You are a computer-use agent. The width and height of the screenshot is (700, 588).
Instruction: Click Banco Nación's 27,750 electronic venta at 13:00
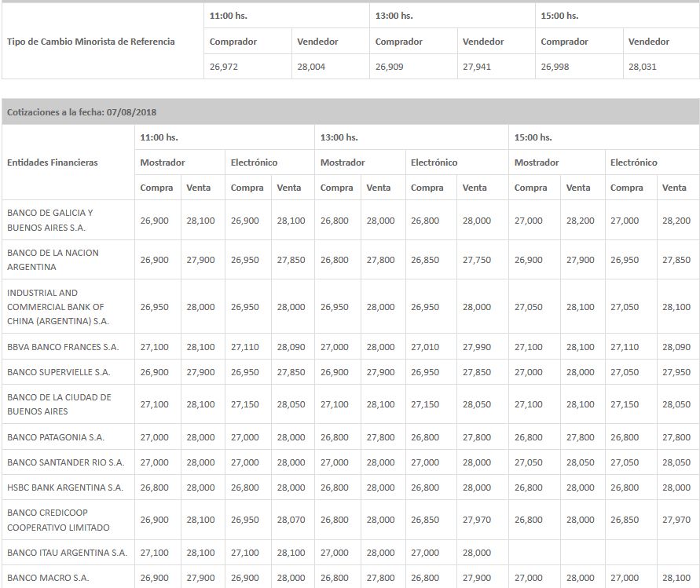[x=476, y=260]
